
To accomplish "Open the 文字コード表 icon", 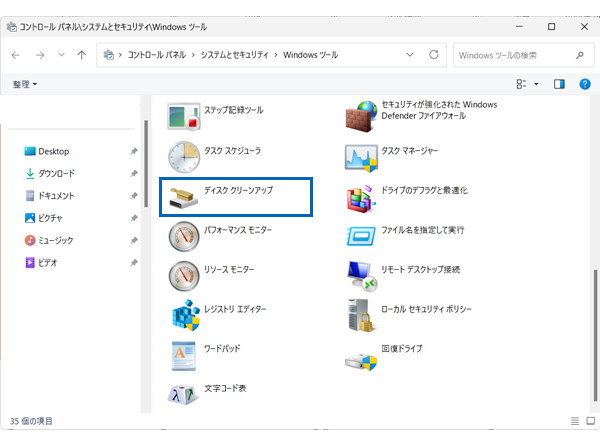I will [183, 394].
